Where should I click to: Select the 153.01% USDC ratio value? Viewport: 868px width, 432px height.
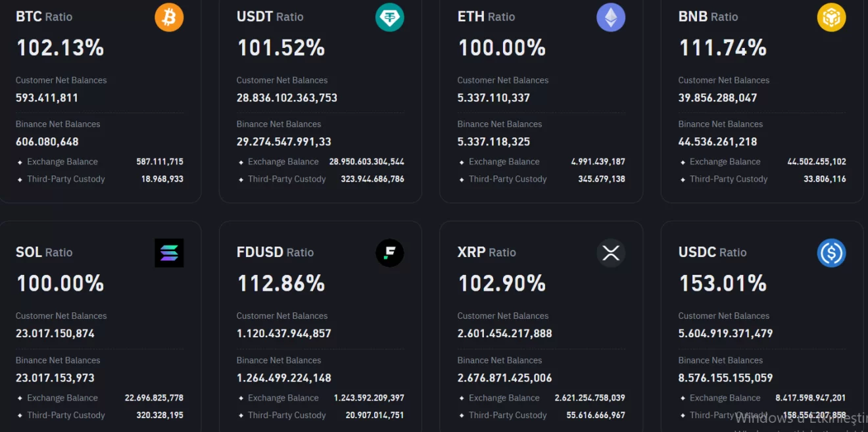tap(722, 283)
